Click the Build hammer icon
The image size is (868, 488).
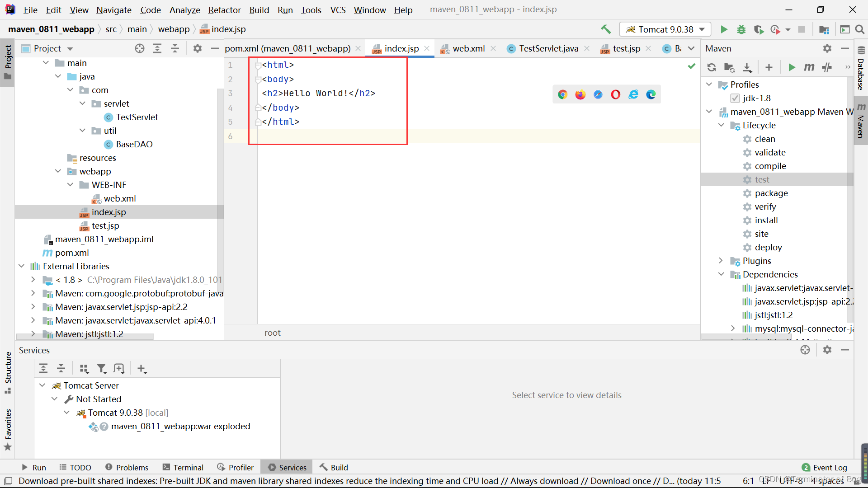(x=606, y=29)
